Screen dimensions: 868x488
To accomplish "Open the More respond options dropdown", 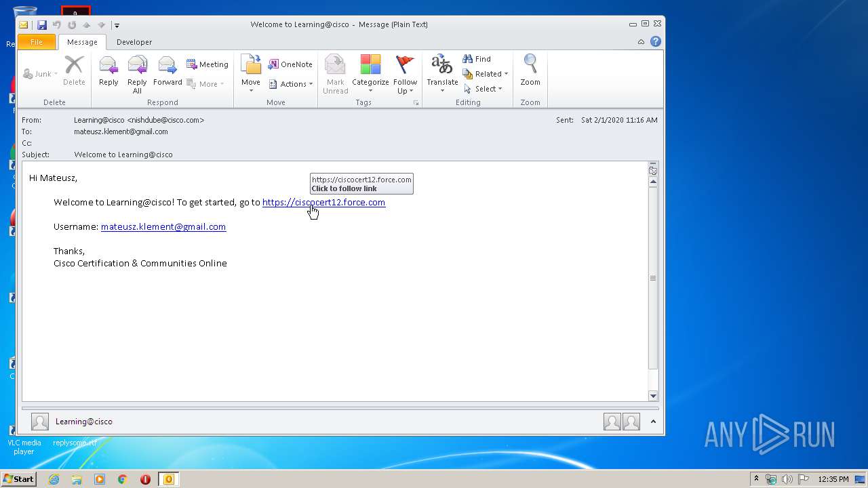I will pyautogui.click(x=205, y=84).
